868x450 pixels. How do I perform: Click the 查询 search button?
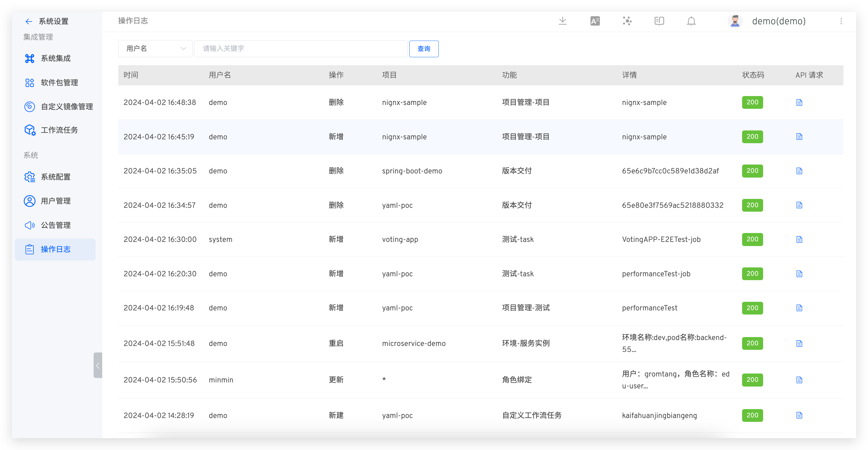click(x=424, y=49)
